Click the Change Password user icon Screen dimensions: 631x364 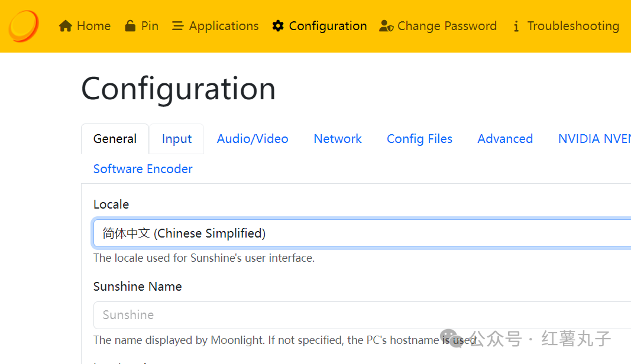pos(386,26)
